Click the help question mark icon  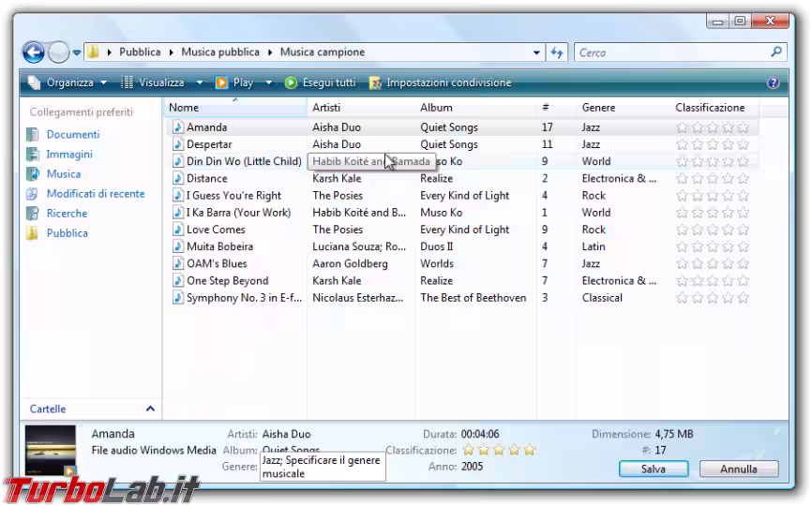773,82
